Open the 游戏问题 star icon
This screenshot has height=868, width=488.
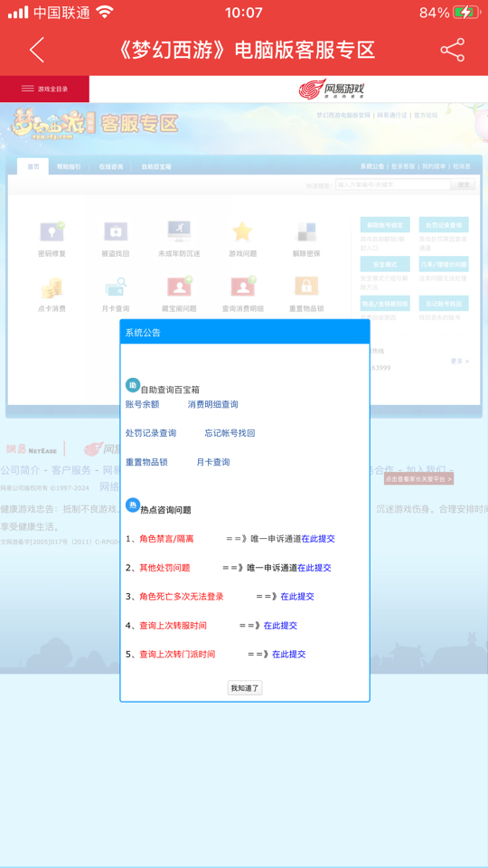tap(242, 231)
